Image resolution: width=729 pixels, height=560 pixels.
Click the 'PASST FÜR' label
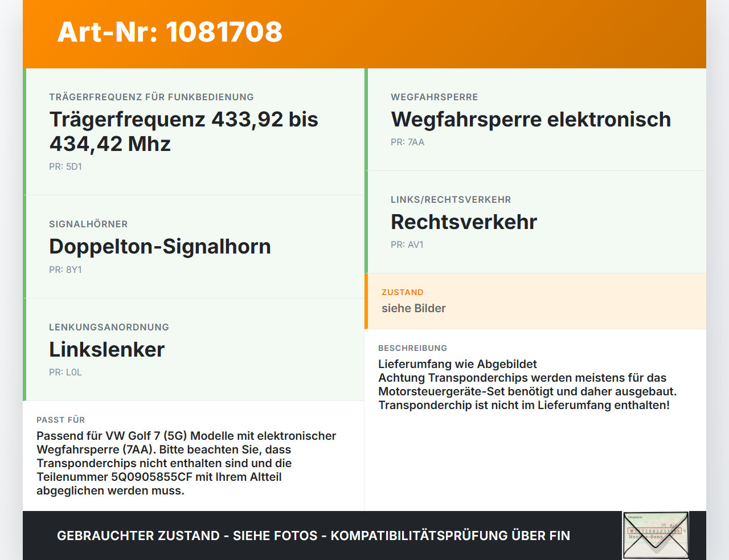click(x=60, y=420)
